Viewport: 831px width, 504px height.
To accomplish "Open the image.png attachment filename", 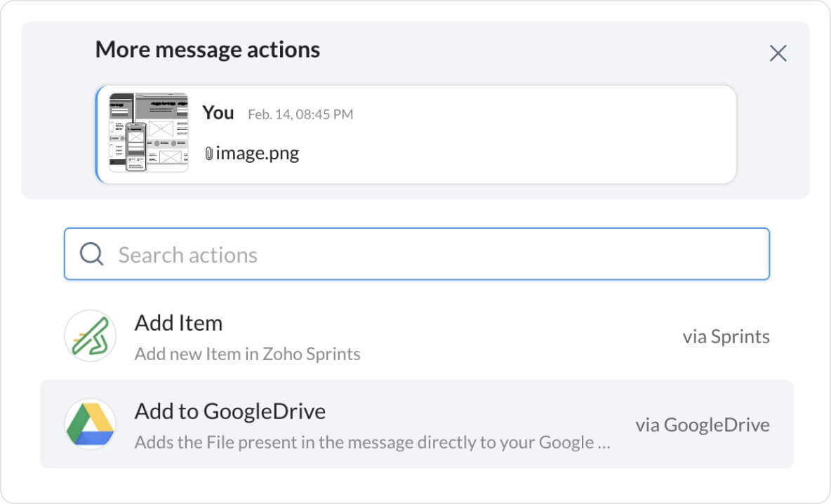I will click(257, 153).
